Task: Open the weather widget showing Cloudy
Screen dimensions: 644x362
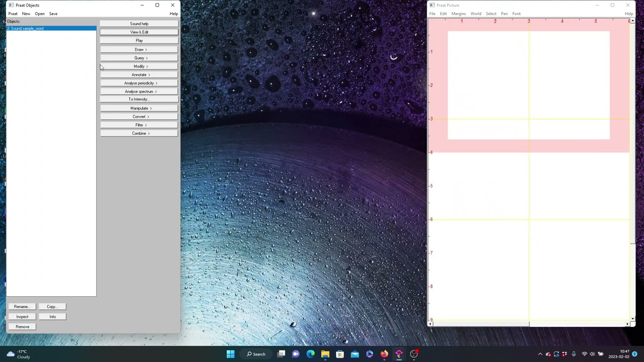Action: pyautogui.click(x=18, y=354)
